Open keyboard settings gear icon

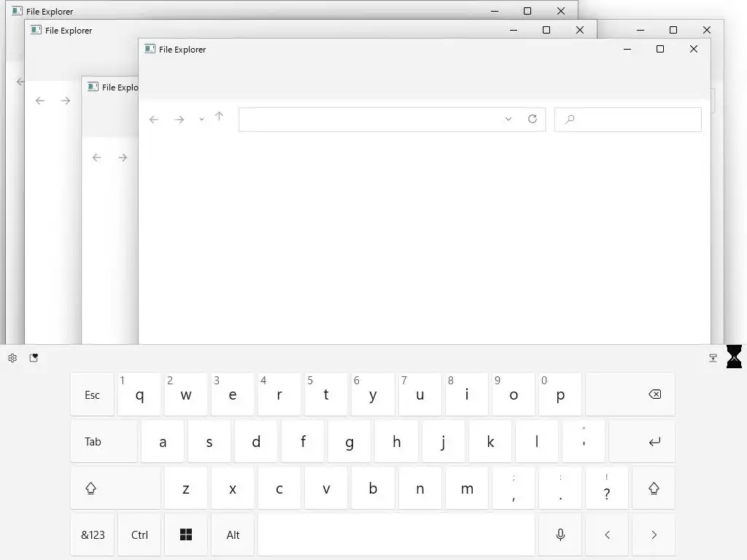12,358
